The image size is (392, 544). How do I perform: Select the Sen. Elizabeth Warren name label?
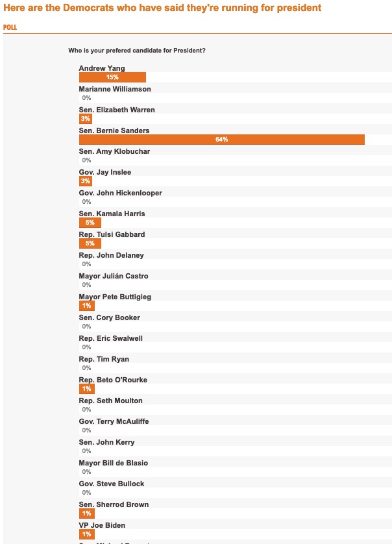(117, 110)
